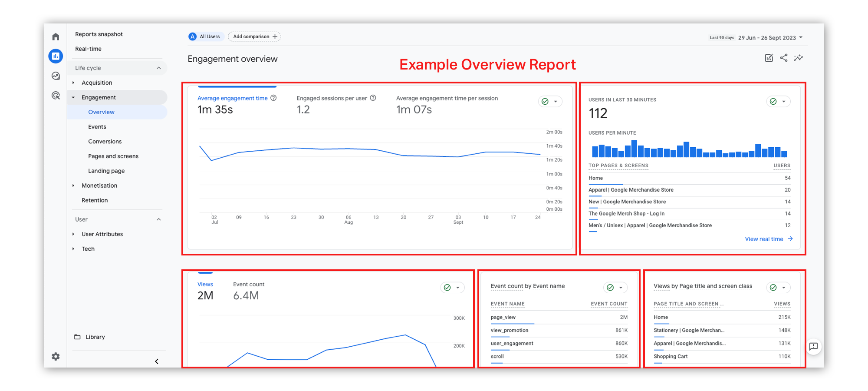Open the Advertising section icon
The image size is (868, 391).
55,95
